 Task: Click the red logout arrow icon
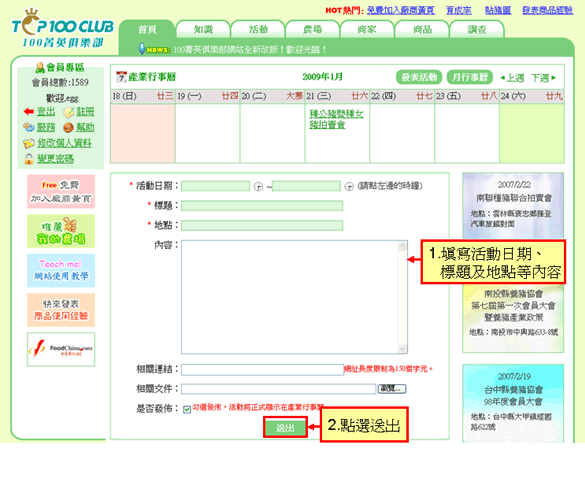point(29,112)
